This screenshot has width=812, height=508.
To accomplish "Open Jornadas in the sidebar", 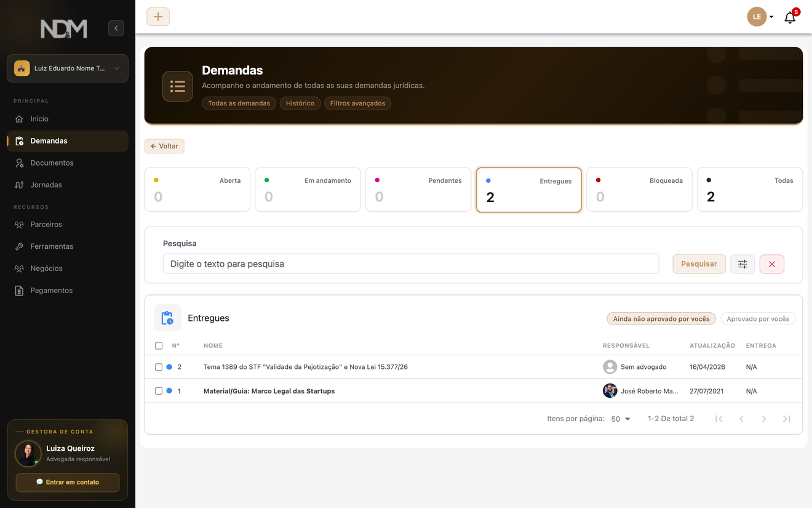I will point(68,185).
